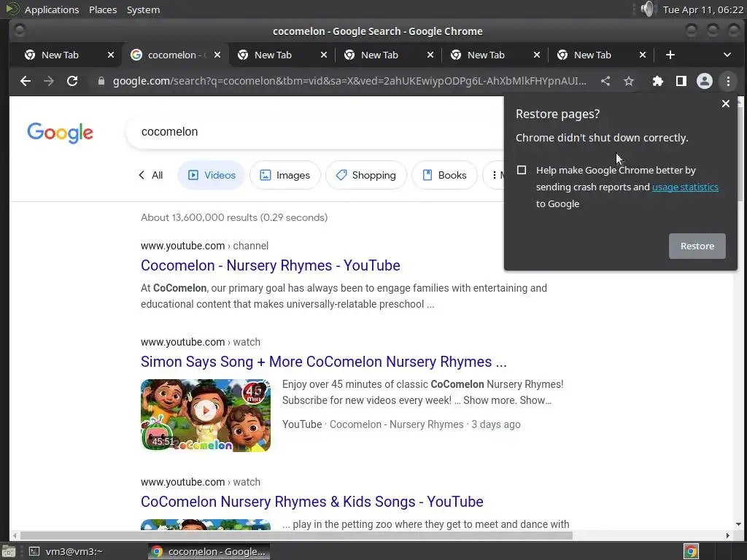Reload the current page
Viewport: 747px width, 560px height.
pos(72,81)
